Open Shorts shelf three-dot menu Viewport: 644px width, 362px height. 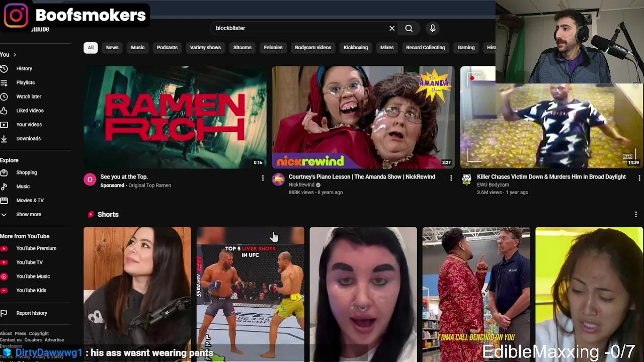[x=636, y=215]
